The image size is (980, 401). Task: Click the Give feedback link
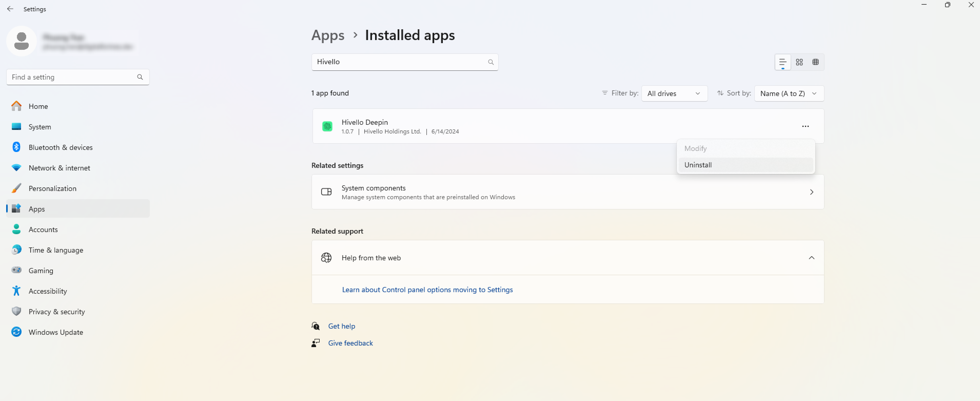tap(350, 343)
